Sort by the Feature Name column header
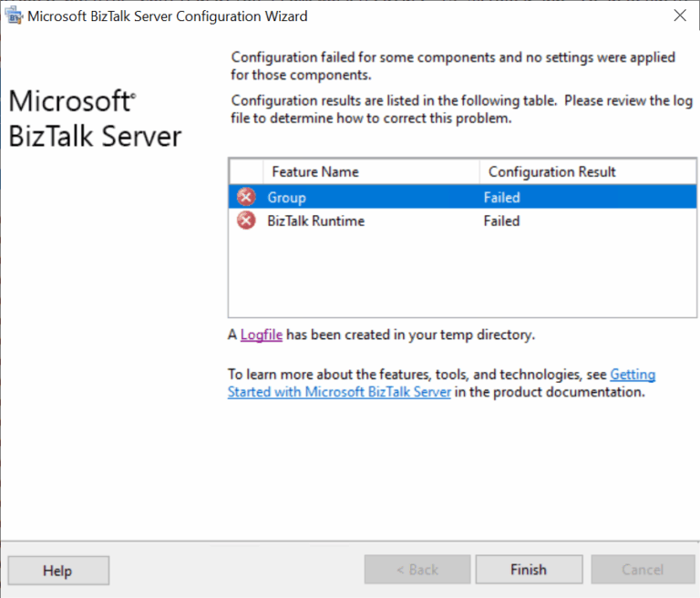The height and width of the screenshot is (598, 700). click(314, 171)
